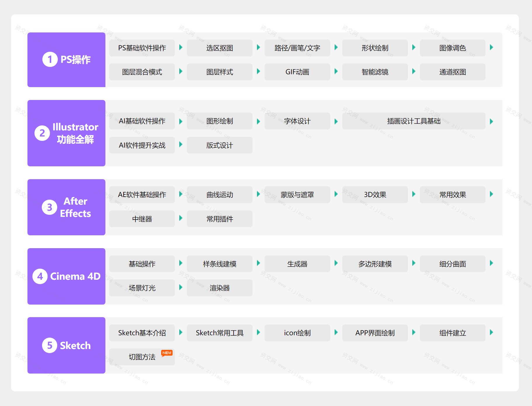Open the 插画设计工具基础 topic

tap(414, 121)
